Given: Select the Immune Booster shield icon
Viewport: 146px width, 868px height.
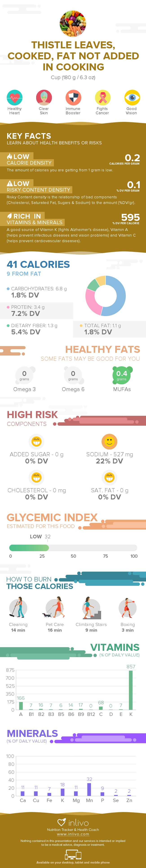Looking at the screenshot, I should (x=73, y=98).
